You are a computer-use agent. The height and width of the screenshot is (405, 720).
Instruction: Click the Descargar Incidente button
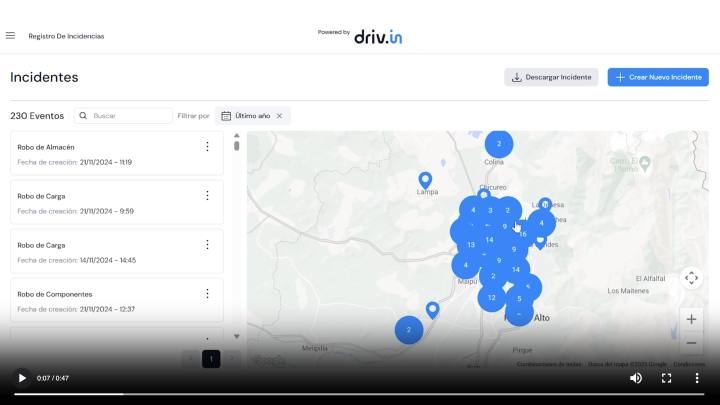[551, 77]
